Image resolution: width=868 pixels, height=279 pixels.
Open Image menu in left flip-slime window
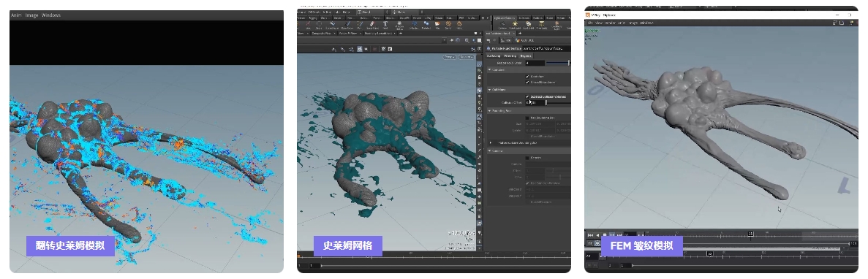coord(31,15)
